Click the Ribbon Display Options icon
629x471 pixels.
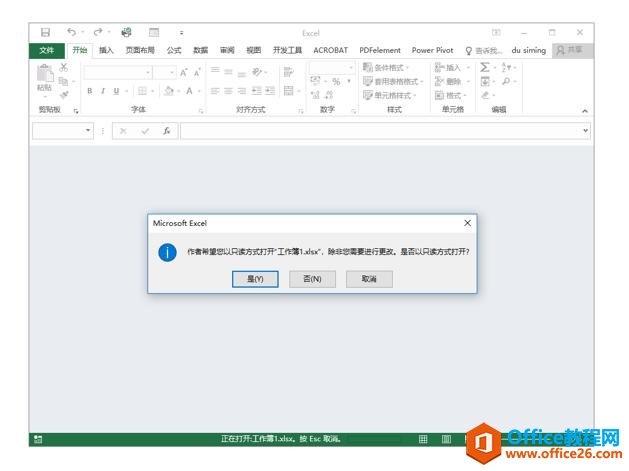coord(496,32)
